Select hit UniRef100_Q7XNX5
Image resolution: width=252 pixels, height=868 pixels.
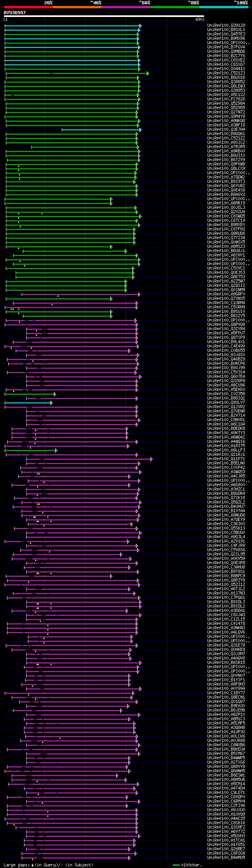click(x=226, y=299)
